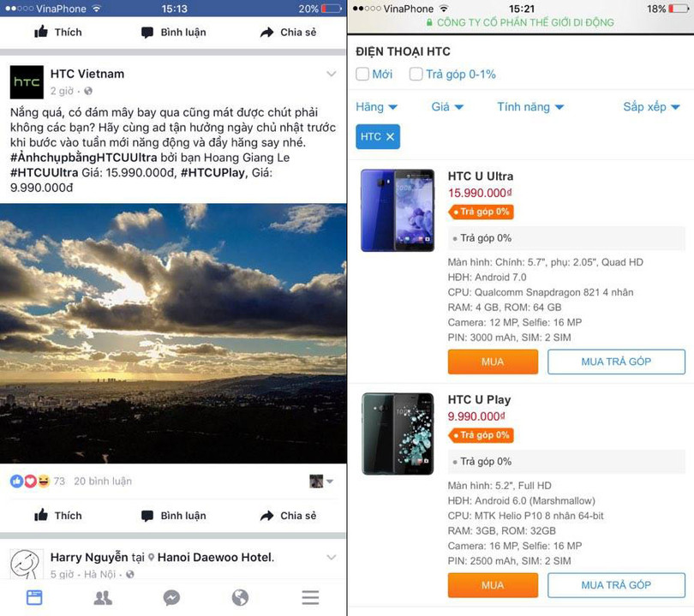This screenshot has height=616, width=694.
Task: Tap the Chia sẻ share arrow under HTC post
Action: [x=266, y=516]
